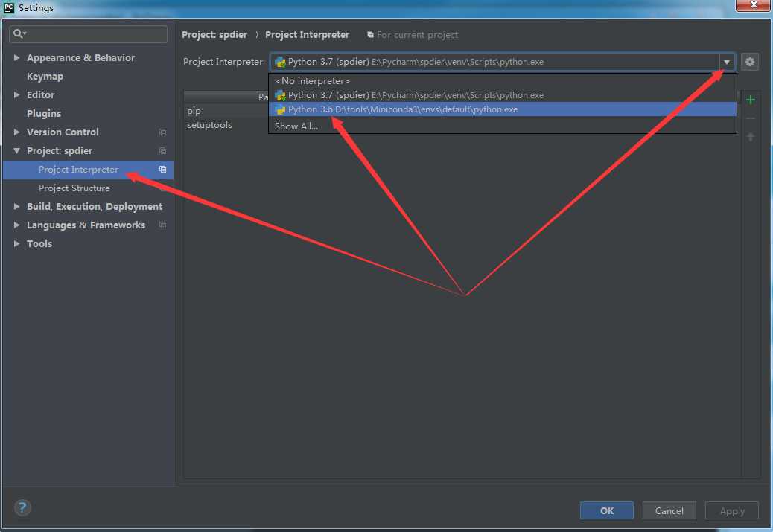
Task: Click Python icon of Python 3.7 list entry
Action: click(281, 95)
